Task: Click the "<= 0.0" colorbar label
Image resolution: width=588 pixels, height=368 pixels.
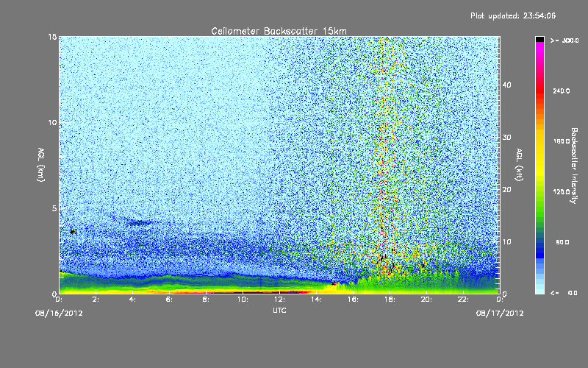Action: point(564,293)
